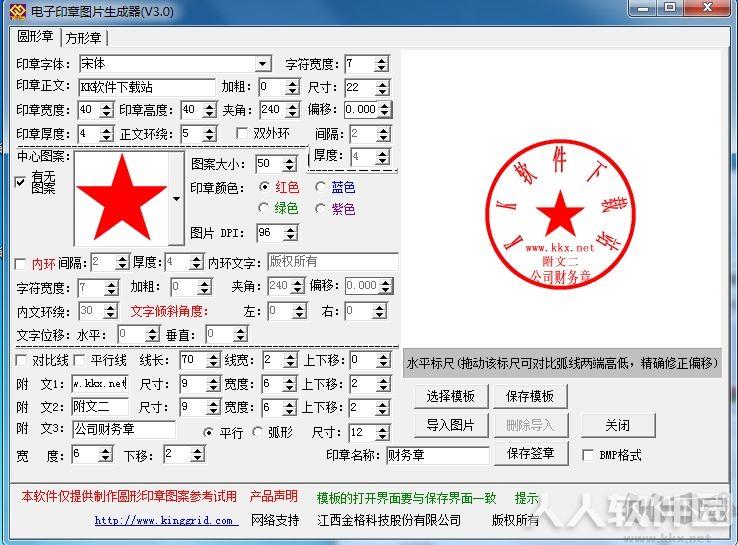This screenshot has width=738, height=545.
Task: Click the 内环文字 版权所有 field
Action: (x=332, y=262)
